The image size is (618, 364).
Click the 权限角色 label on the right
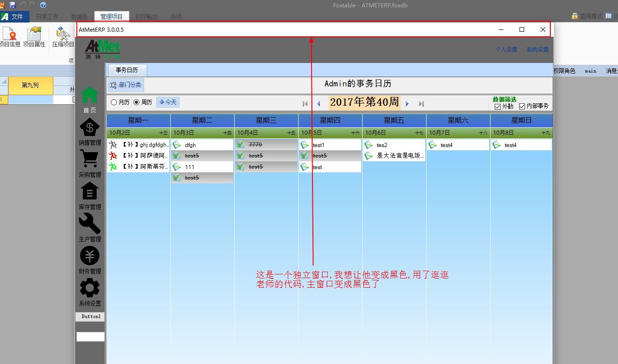pyautogui.click(x=565, y=71)
